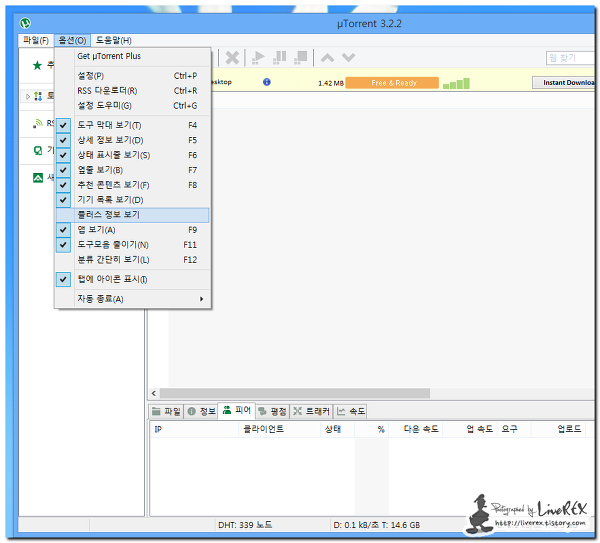Click the web search input field

pyautogui.click(x=570, y=58)
